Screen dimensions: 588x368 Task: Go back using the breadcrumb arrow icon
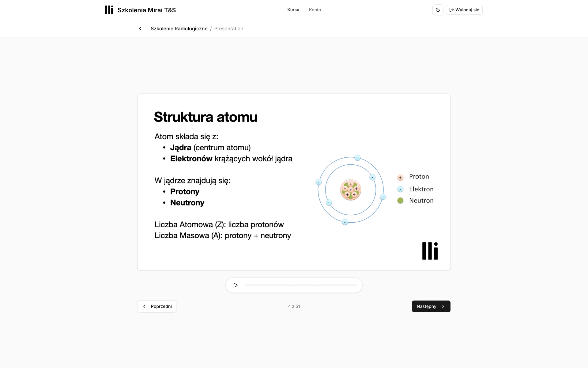click(x=140, y=29)
